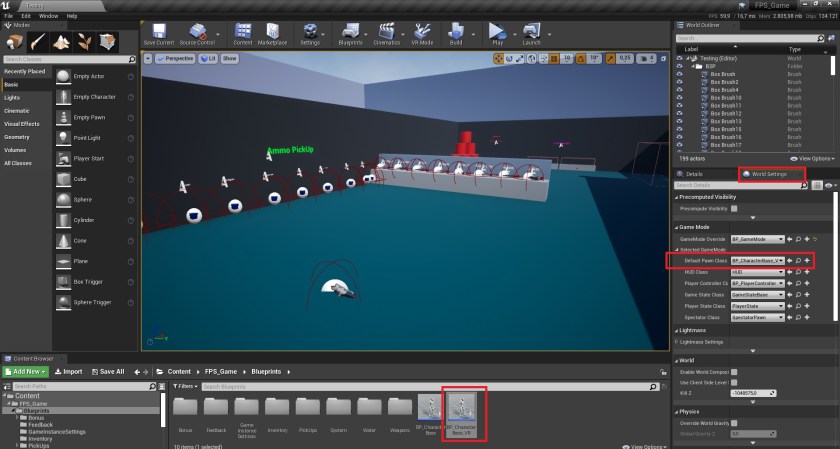Enable the World Composition checkbox
Viewport: 840px width, 449px height.
[734, 371]
